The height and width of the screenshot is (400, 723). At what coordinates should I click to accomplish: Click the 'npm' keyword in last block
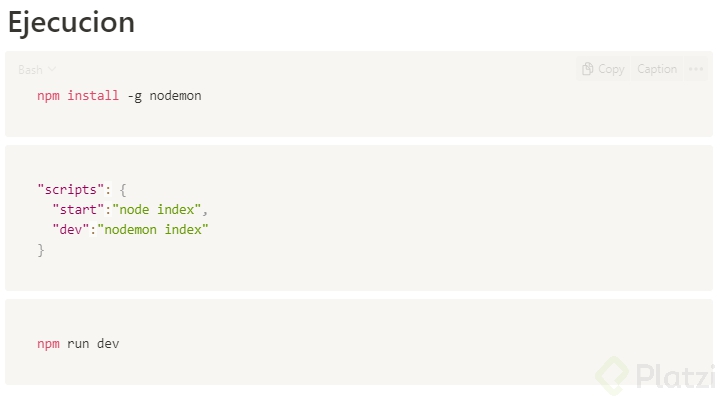pos(48,344)
